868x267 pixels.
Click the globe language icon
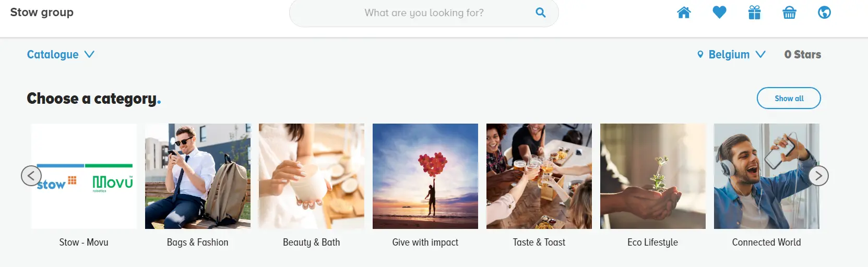(824, 13)
